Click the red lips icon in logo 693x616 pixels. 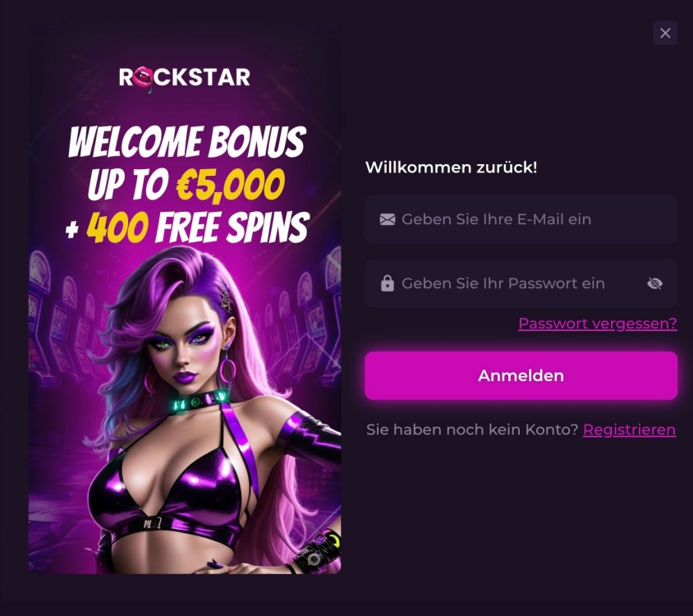click(x=143, y=78)
